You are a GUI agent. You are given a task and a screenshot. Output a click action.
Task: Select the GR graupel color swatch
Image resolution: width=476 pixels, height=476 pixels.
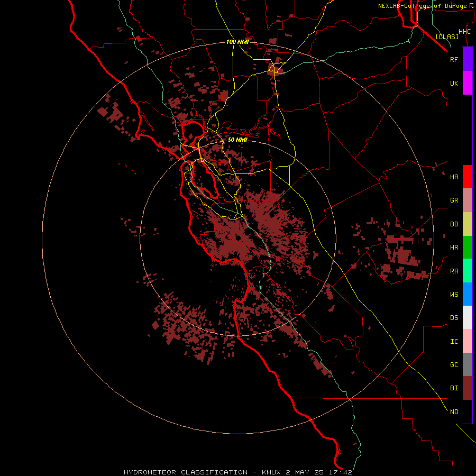pyautogui.click(x=467, y=200)
